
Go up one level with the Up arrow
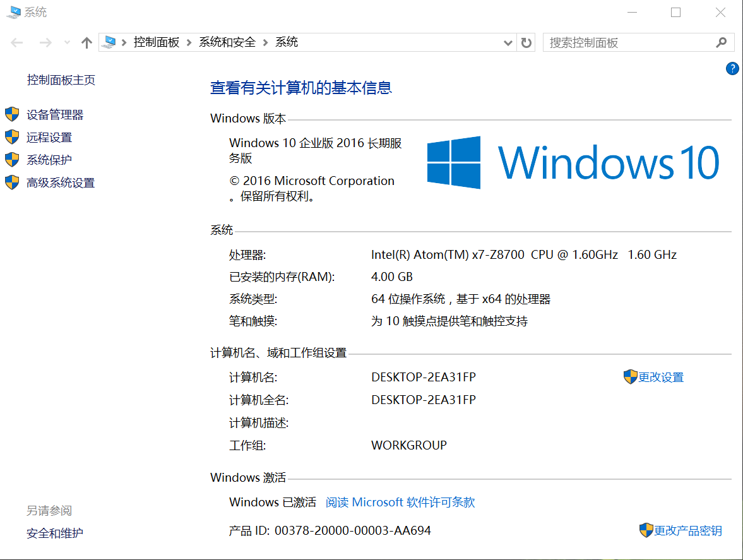[x=86, y=43]
